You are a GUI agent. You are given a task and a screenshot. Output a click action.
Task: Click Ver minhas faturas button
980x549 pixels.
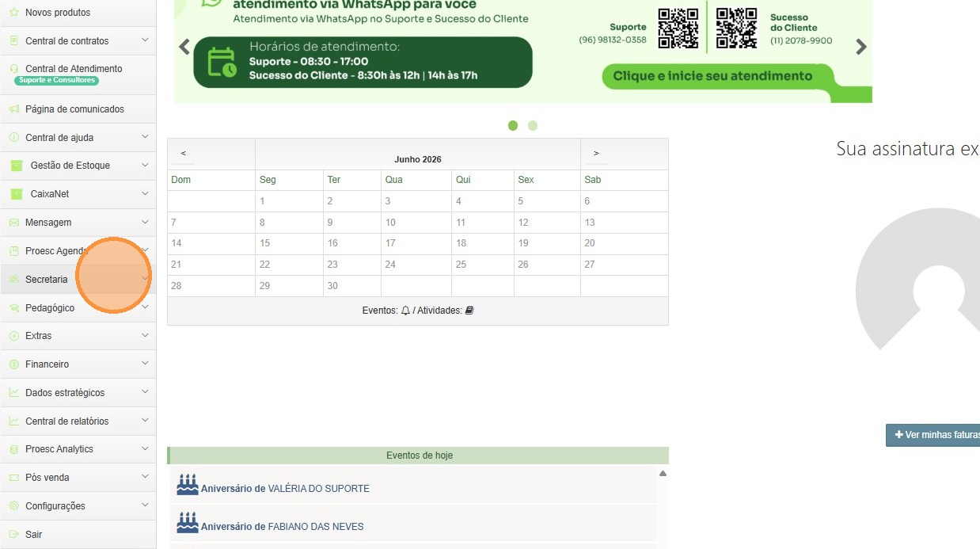933,435
